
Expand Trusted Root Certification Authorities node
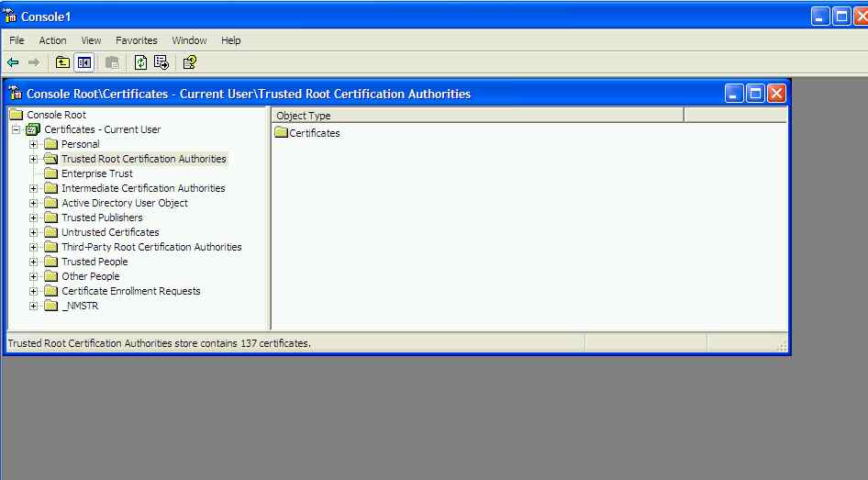[x=33, y=159]
